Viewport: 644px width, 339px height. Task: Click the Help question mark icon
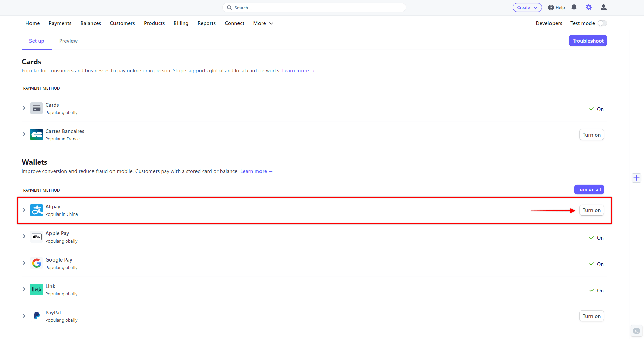coord(551,8)
